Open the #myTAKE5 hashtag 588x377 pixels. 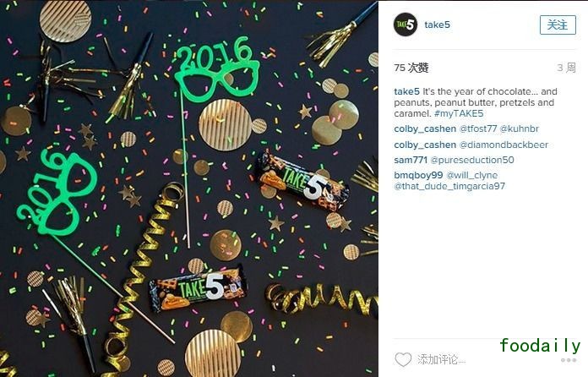tap(459, 113)
